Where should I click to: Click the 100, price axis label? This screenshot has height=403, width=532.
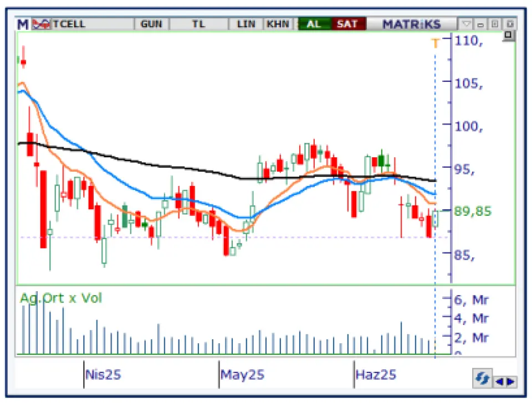pyautogui.click(x=469, y=127)
